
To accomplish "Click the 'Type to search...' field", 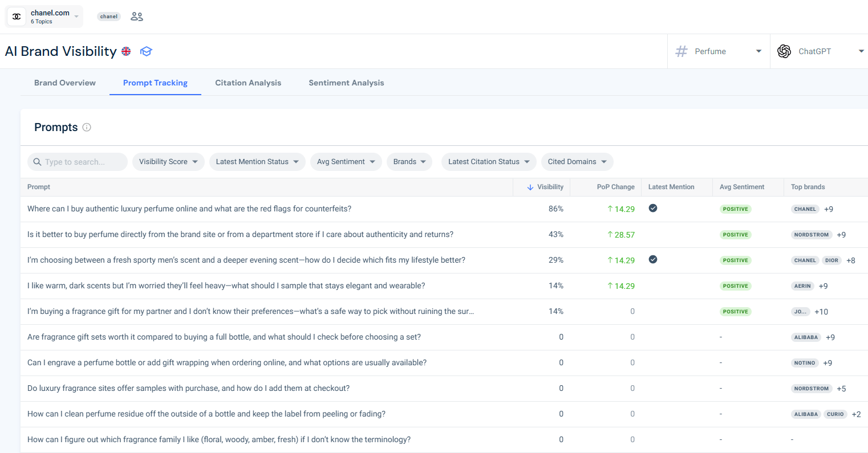I will [78, 162].
